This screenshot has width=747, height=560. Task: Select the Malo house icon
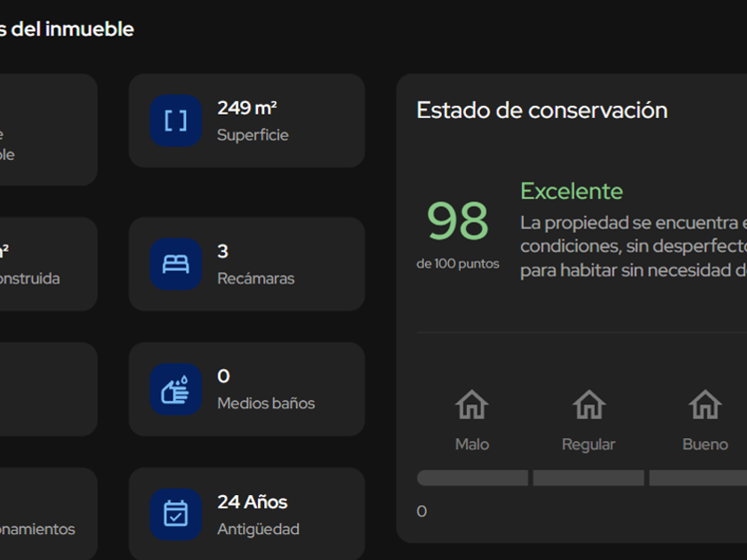[471, 404]
